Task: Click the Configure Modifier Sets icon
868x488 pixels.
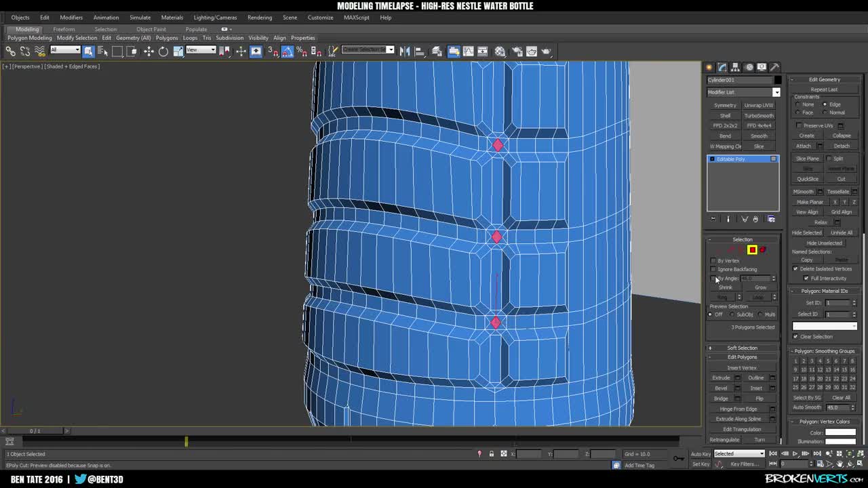Action: pyautogui.click(x=772, y=219)
